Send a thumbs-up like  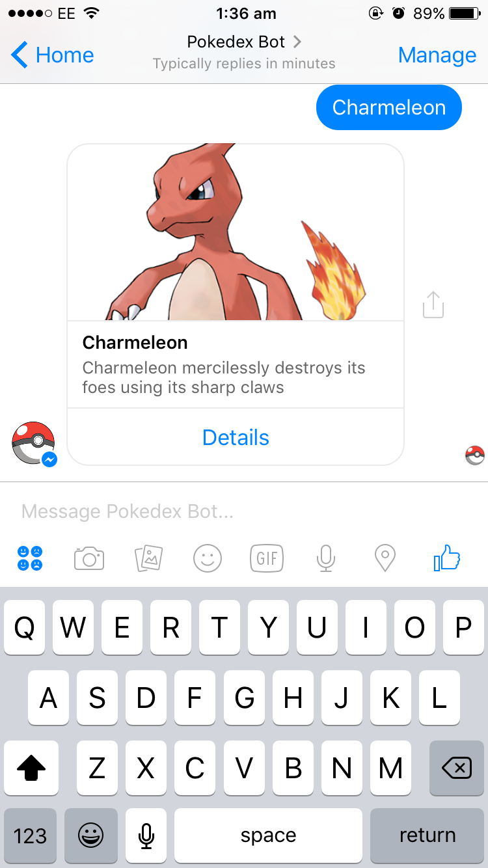tap(447, 558)
